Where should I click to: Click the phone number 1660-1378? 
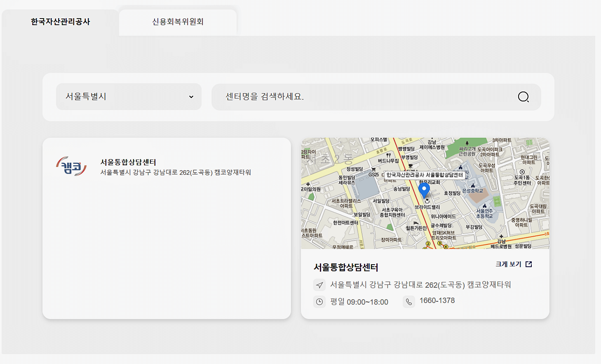437,301
